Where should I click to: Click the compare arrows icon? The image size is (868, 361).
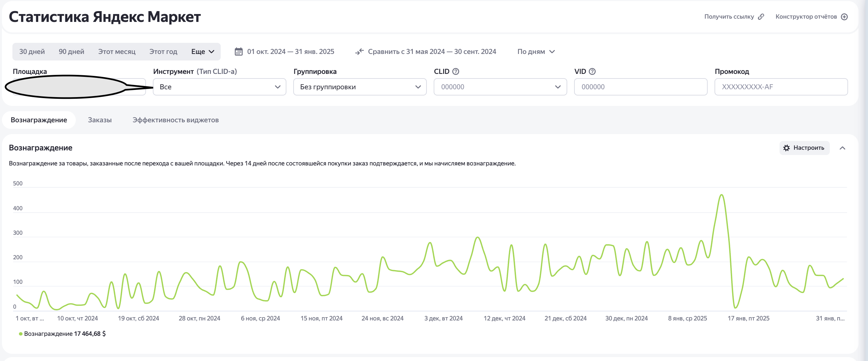pos(360,52)
